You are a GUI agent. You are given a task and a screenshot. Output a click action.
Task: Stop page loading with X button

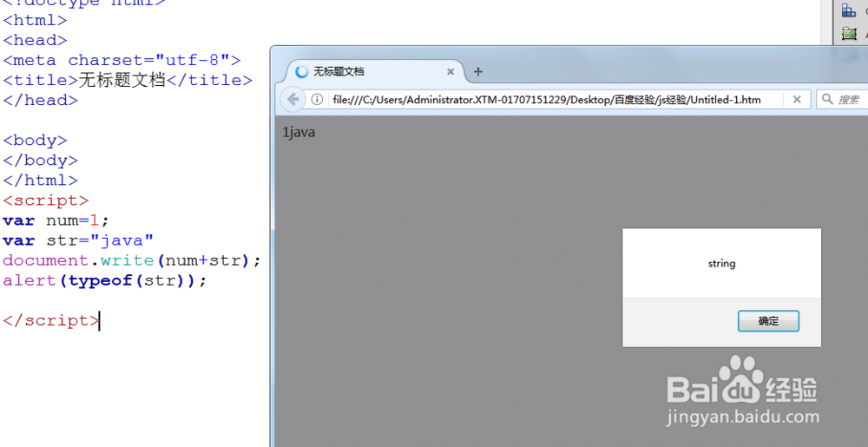[x=797, y=100]
